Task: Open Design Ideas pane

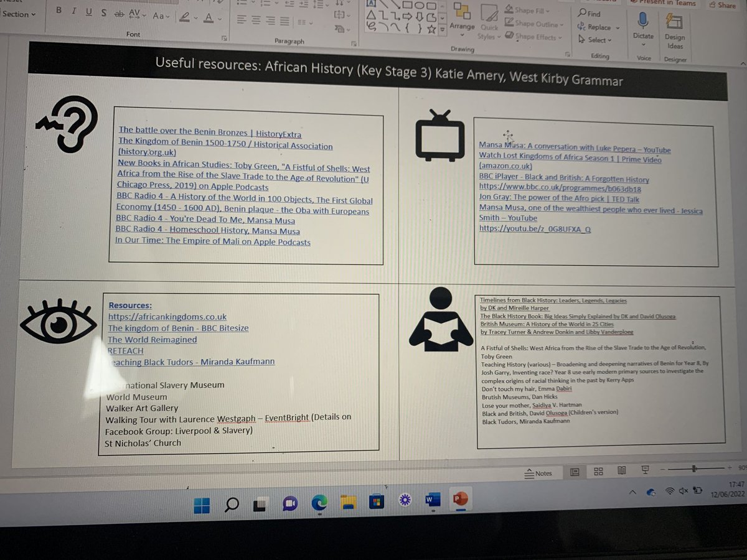Action: [675, 32]
